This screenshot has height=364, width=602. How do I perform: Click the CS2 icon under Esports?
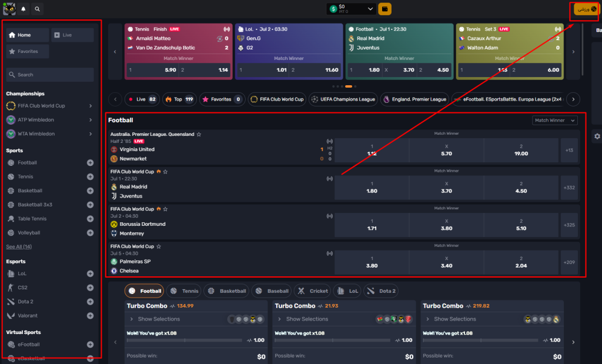pyautogui.click(x=11, y=288)
